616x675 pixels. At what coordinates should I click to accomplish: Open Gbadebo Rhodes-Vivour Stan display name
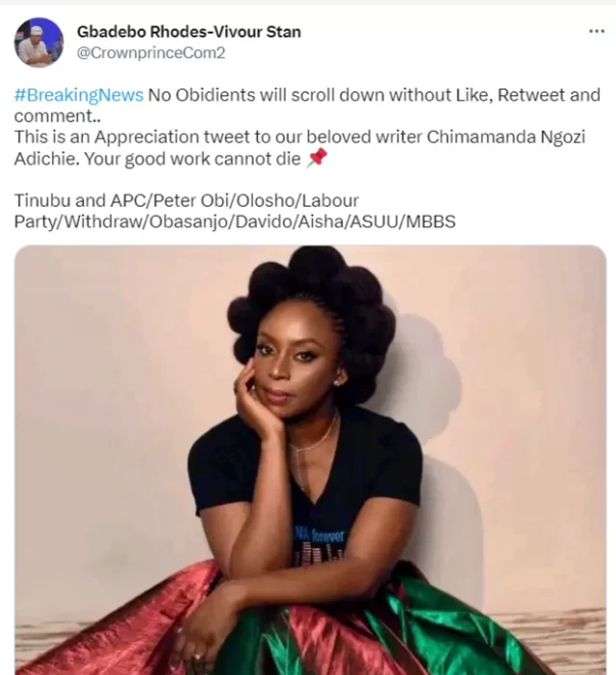point(189,32)
